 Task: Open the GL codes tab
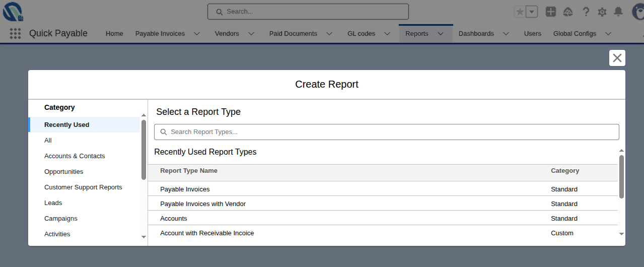[x=361, y=34]
